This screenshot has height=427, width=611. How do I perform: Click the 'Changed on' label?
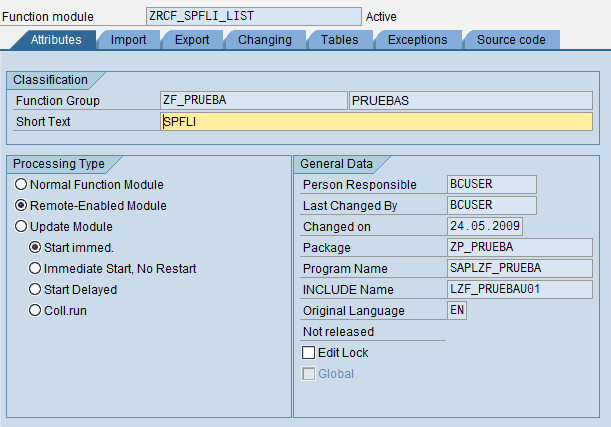337,227
